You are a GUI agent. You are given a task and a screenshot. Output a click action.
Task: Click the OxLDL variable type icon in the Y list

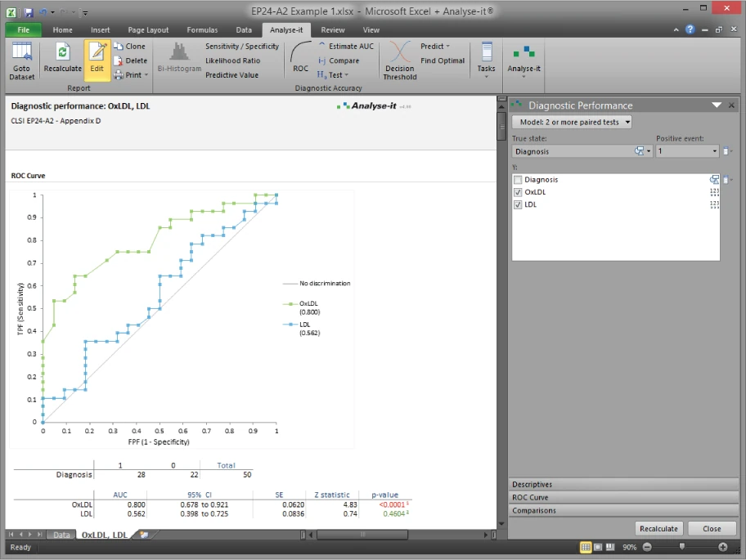coord(714,192)
